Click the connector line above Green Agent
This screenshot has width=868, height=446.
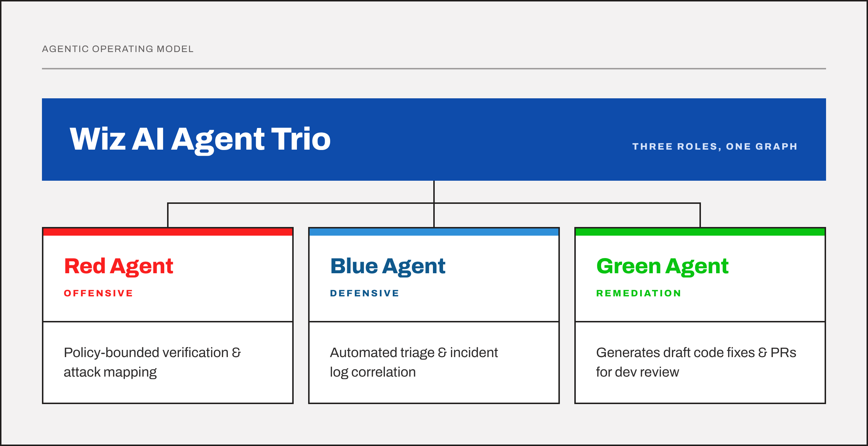700,215
